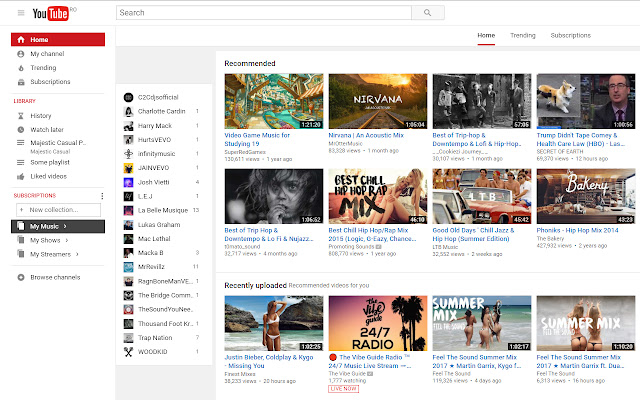Image resolution: width=640 pixels, height=400 pixels.
Task: Click the Mac Lethal channel avatar
Action: click(129, 239)
